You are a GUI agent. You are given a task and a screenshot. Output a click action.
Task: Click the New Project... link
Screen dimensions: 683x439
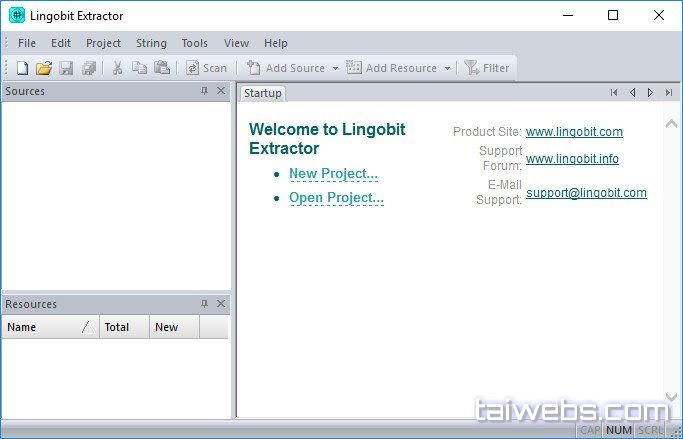coord(333,174)
